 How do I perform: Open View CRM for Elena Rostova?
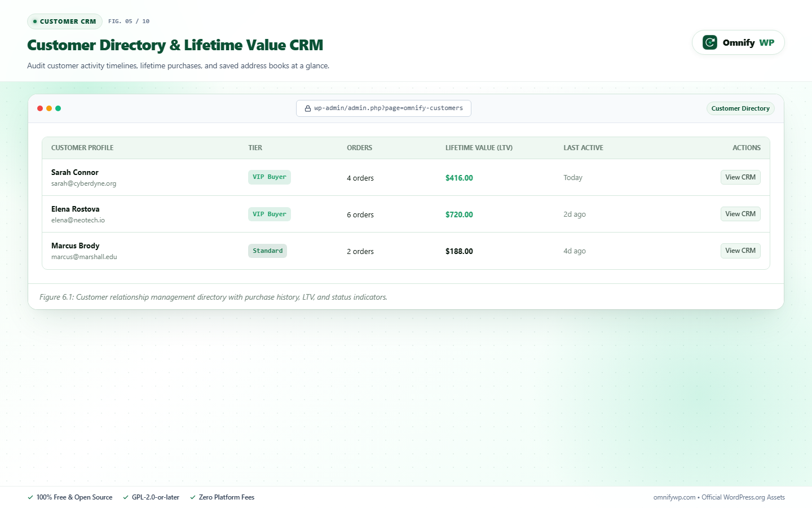tap(740, 214)
